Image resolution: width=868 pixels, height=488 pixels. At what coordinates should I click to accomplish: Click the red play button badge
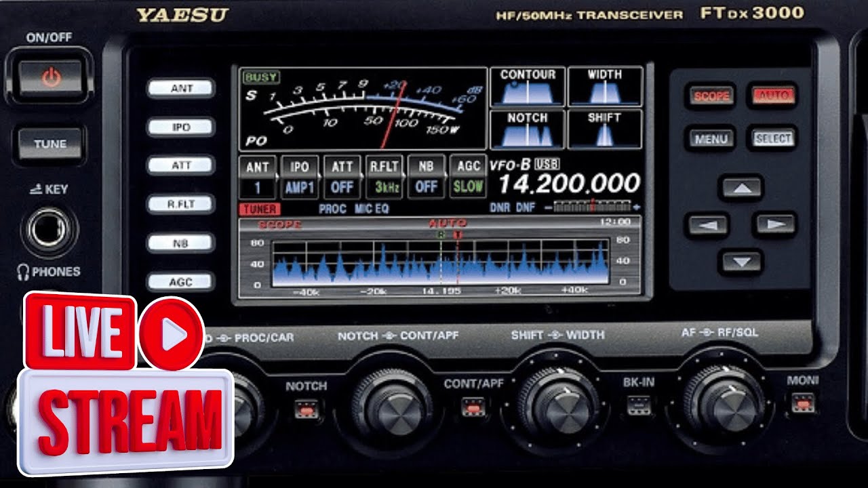click(x=172, y=333)
